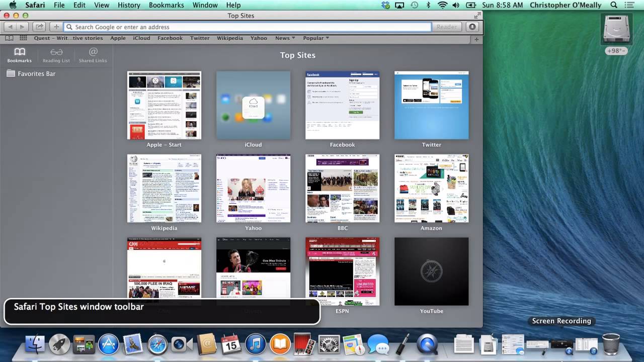The width and height of the screenshot is (644, 362).
Task: Expand the News favorites dropdown
Action: point(285,38)
